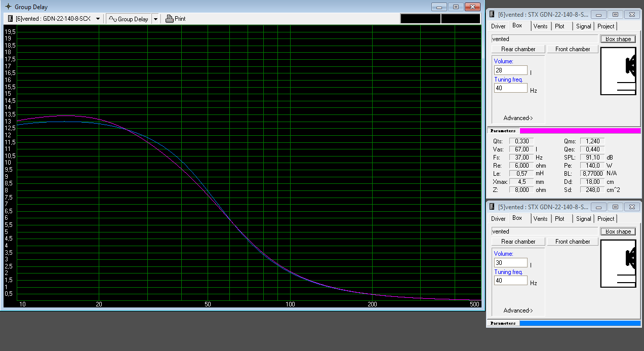
Task: Click the Vas value 67,00
Action: [x=520, y=149]
